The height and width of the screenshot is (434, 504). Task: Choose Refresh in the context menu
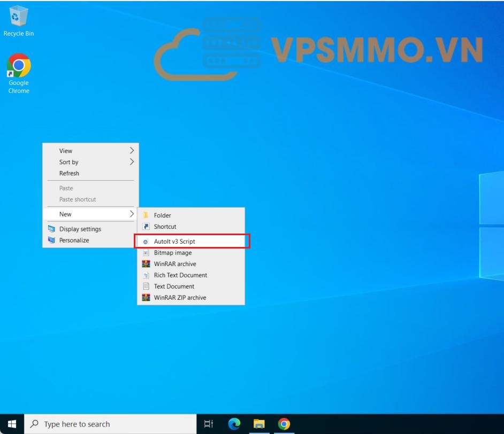point(69,173)
